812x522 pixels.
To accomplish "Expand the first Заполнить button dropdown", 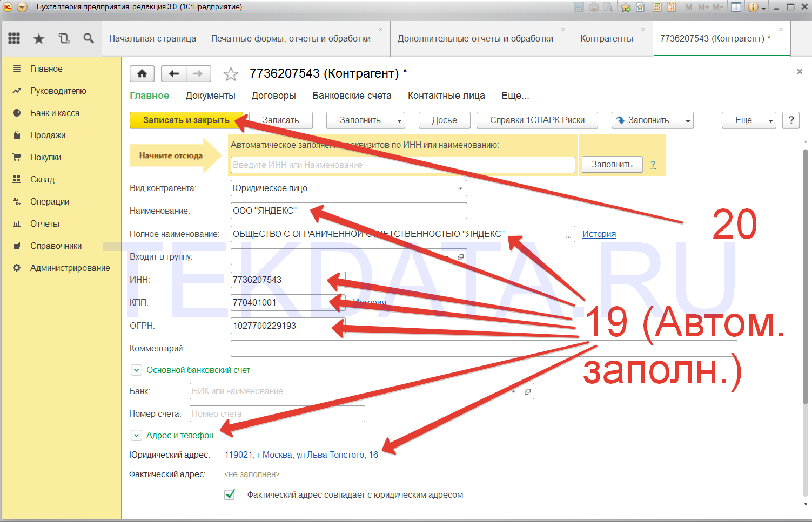I will click(399, 121).
